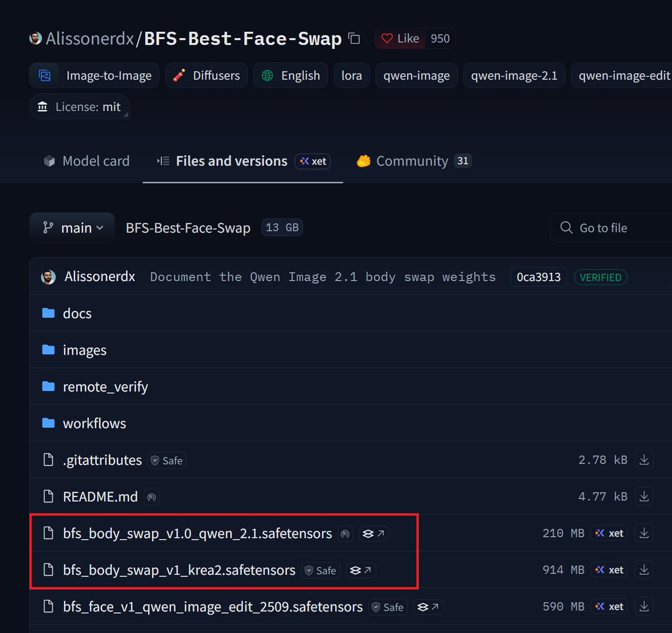Open bfs_body_swap_v1.0_qwen_2.1.safetensors file
This screenshot has height=633, width=672.
click(x=197, y=533)
